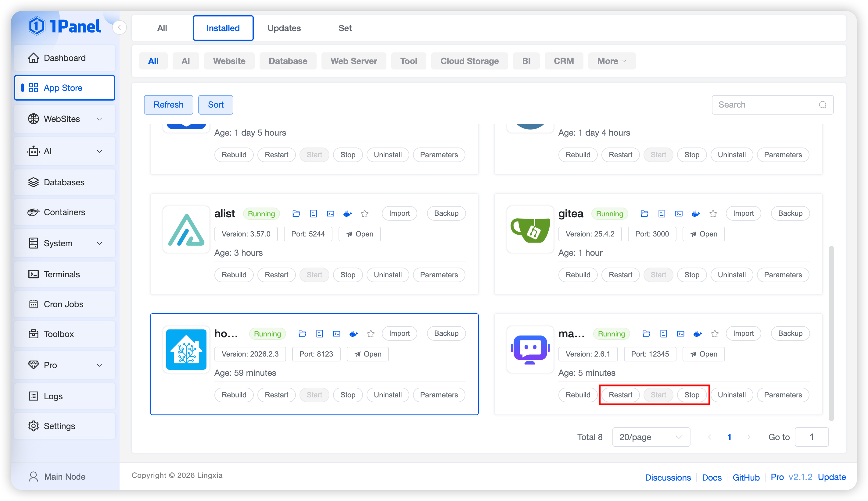Screen dimensions: 868x501
Task: Open the 20/page size dropdown
Action: pyautogui.click(x=651, y=437)
